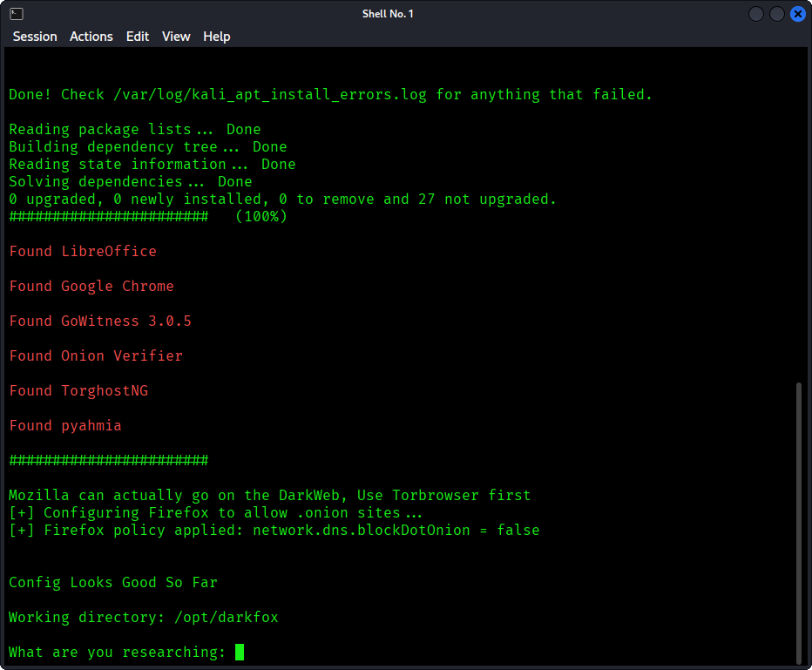The height and width of the screenshot is (670, 812).
Task: Click the 'Found LibreOffice' line
Action: tap(83, 252)
